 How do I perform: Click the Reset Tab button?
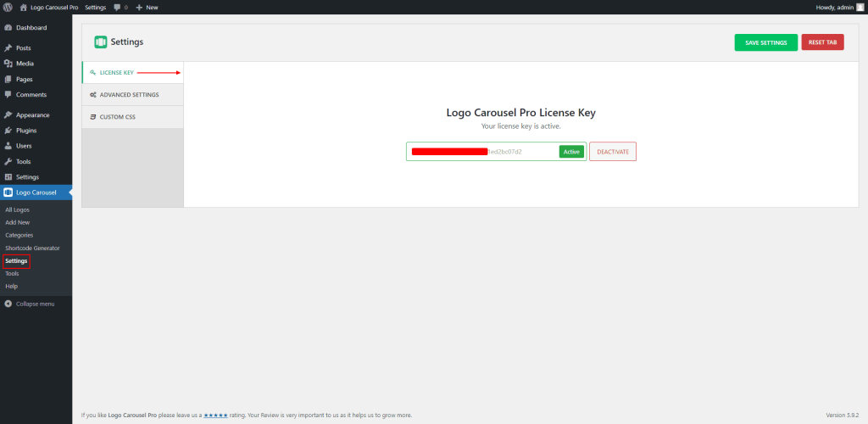point(821,42)
